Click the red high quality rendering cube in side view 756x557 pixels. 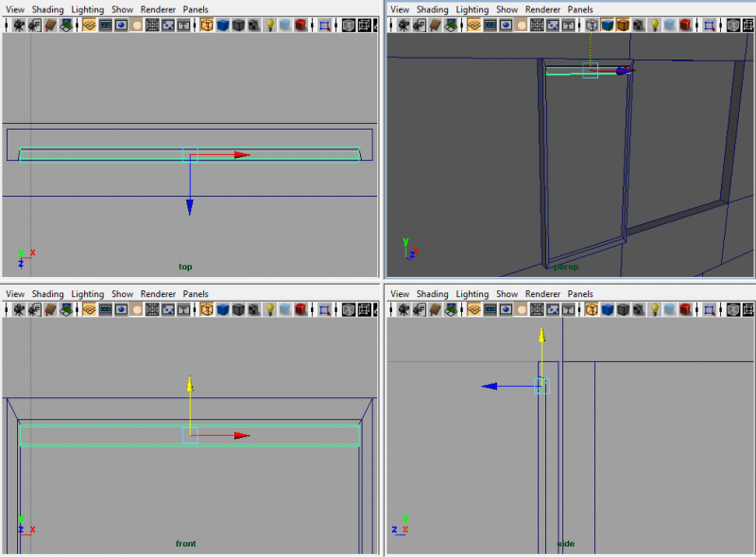pos(687,310)
